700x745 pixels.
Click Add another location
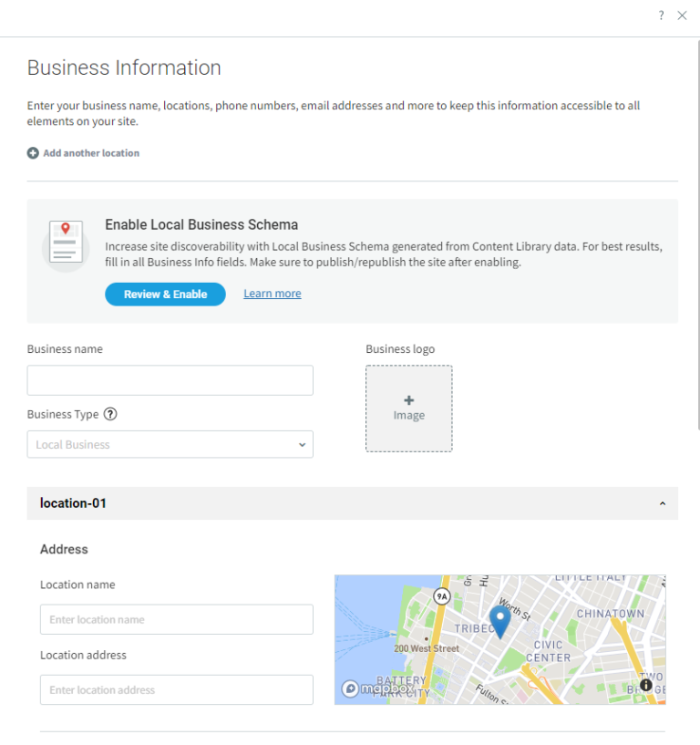(90, 152)
